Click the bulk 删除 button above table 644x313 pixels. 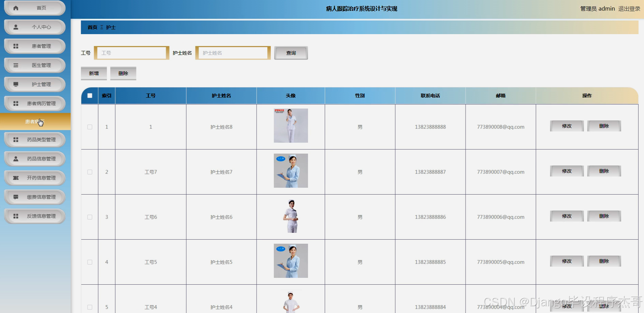coord(123,73)
